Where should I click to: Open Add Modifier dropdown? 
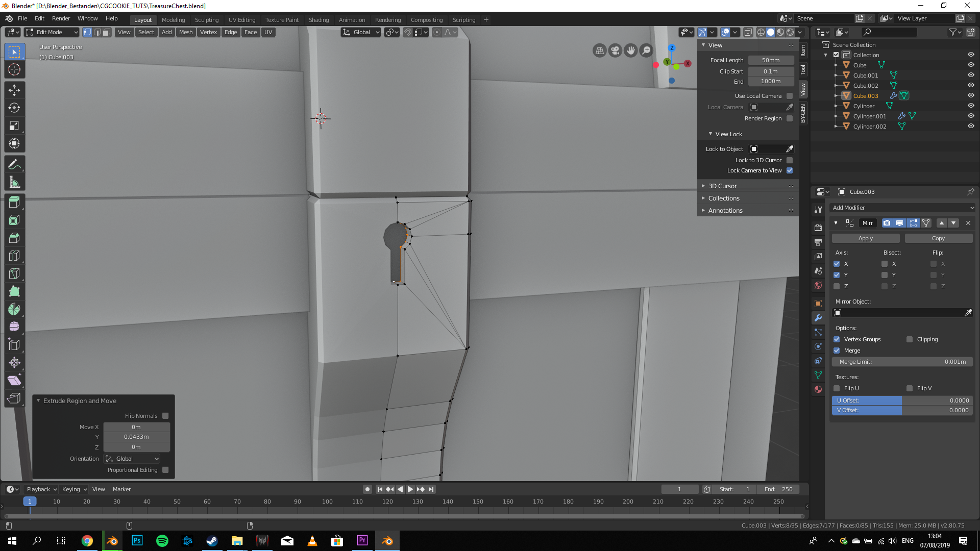(902, 208)
